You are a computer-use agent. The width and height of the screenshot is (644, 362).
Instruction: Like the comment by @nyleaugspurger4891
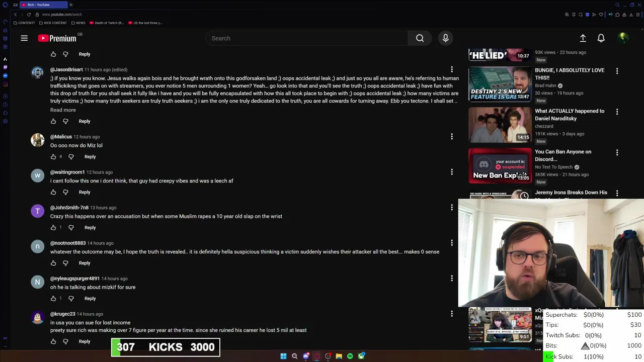pos(53,299)
